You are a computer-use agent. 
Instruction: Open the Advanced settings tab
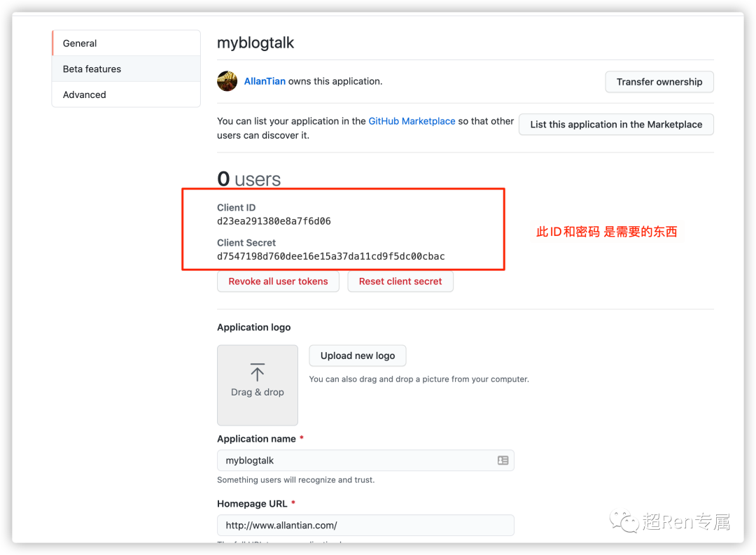tap(126, 94)
